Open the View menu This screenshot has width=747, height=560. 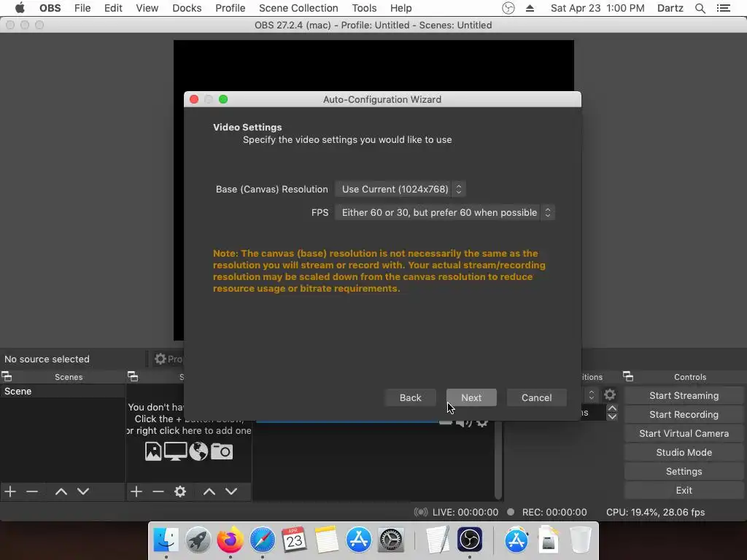147,8
